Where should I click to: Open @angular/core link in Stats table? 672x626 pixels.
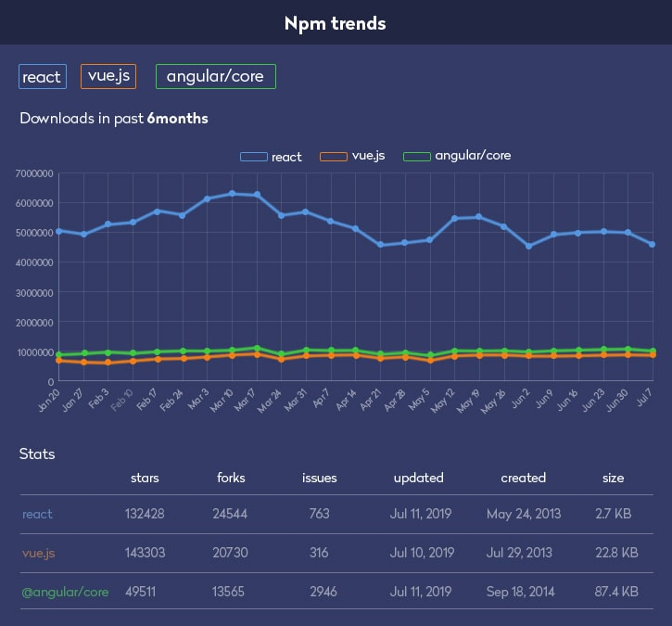(x=65, y=592)
